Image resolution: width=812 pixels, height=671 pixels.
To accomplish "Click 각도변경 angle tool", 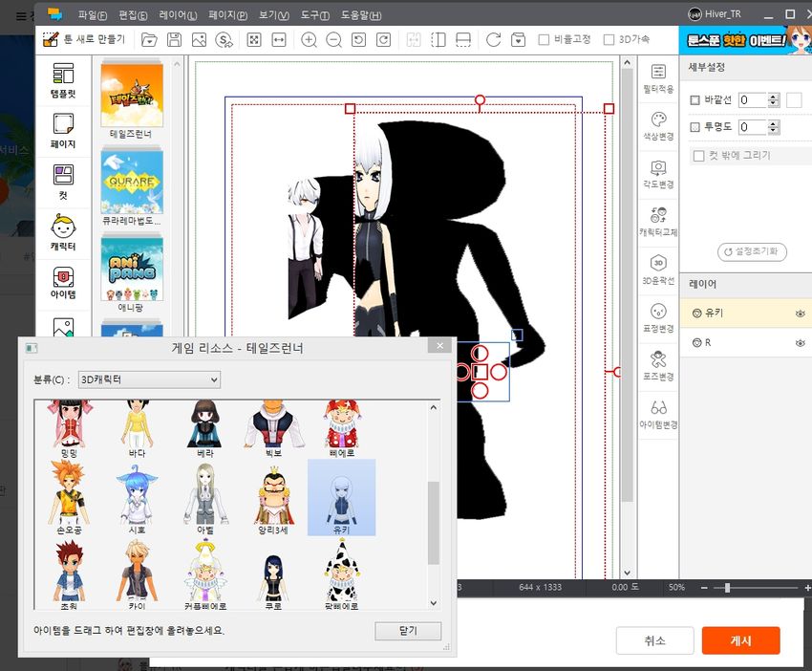I will tap(658, 175).
